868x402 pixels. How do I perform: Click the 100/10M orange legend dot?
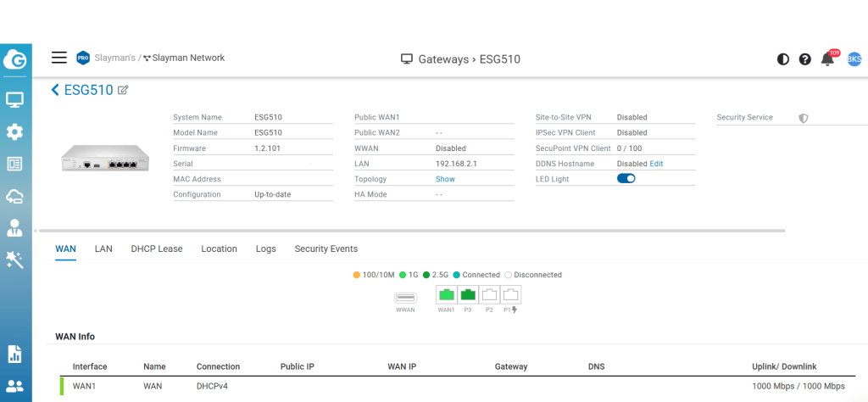point(357,275)
